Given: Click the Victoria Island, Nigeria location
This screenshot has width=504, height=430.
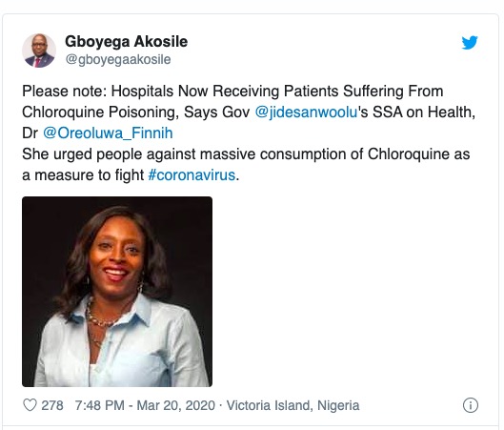Looking at the screenshot, I should (292, 405).
